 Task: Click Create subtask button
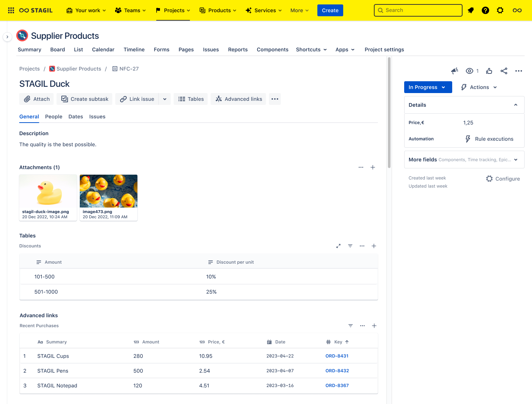pos(85,99)
